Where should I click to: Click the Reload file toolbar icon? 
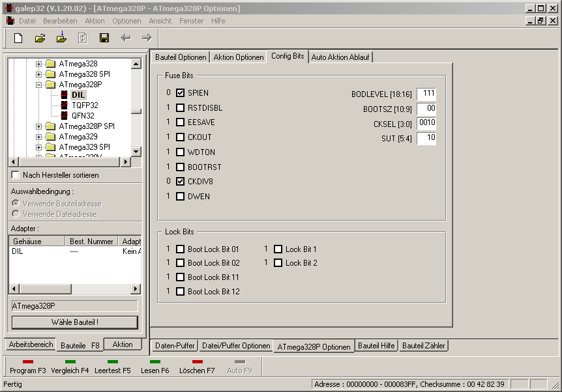coord(83,38)
